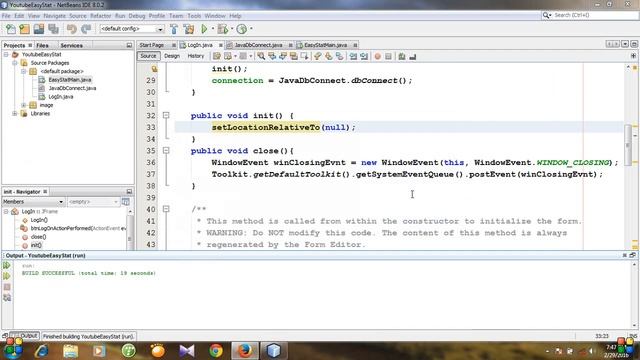Open Firefox from the Windows taskbar
Image resolution: width=640 pixels, height=360 pixels.
(x=245, y=351)
